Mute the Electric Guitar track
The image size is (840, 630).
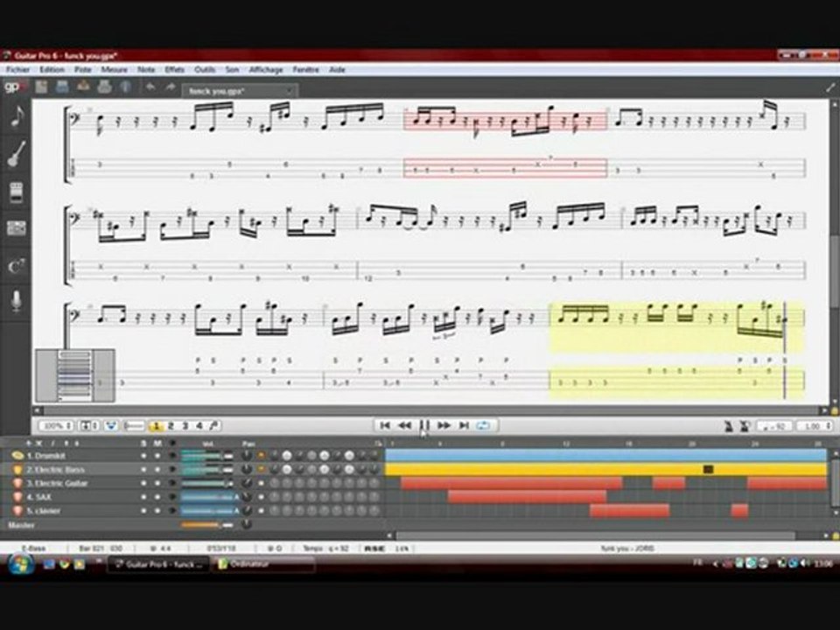point(157,483)
